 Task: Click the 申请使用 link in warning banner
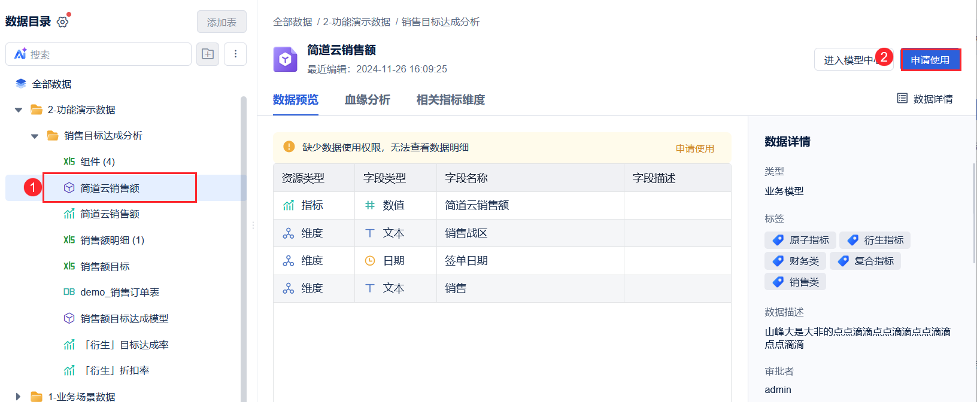tap(694, 148)
